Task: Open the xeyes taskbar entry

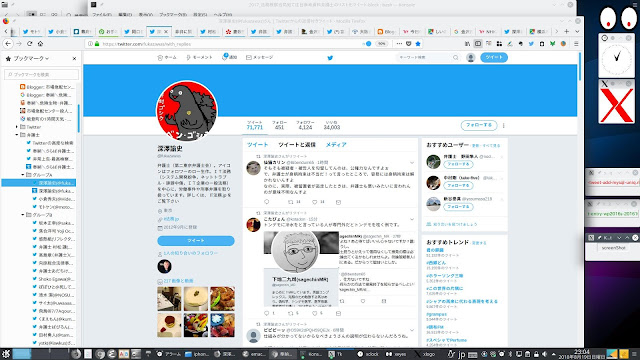Action: [x=396, y=354]
